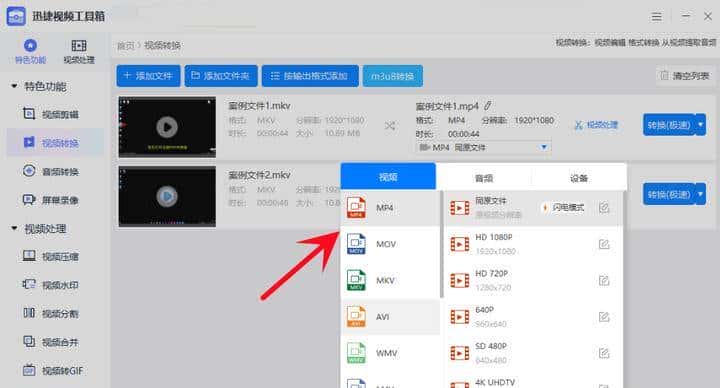Edit settings for the HD 720P preset
The height and width of the screenshot is (388, 720).
[x=604, y=280]
